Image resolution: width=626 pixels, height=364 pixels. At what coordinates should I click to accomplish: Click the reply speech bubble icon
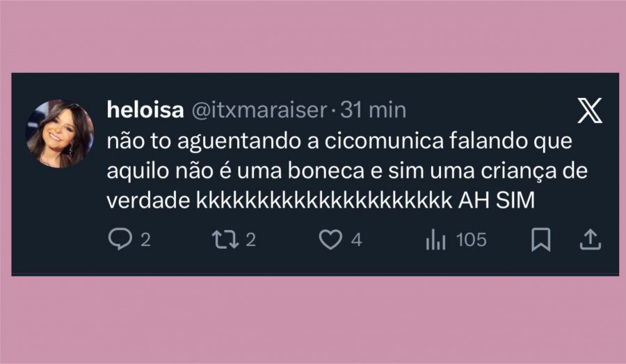tap(121, 240)
